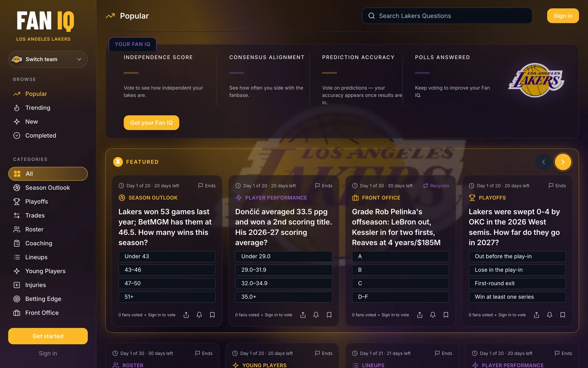Share the Dončić scoring average poll

click(303, 315)
